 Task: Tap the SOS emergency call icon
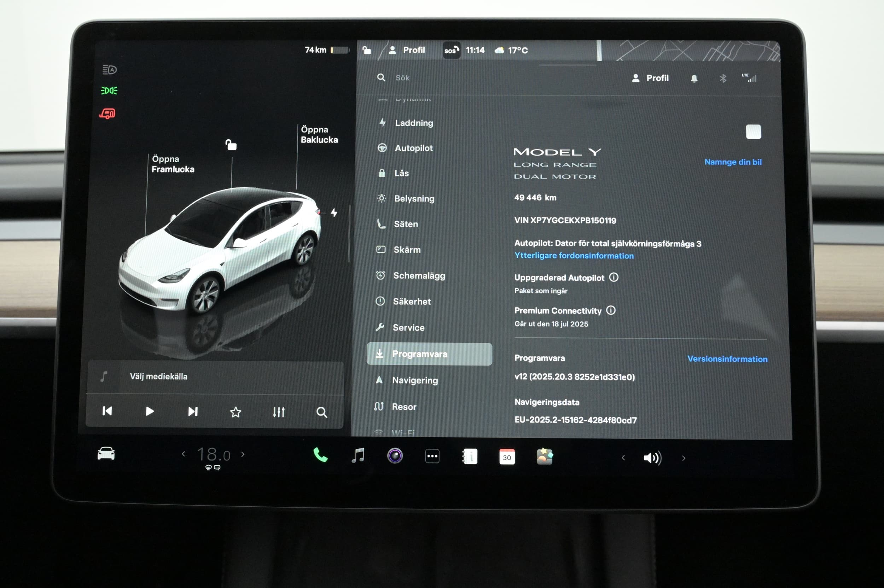452,50
